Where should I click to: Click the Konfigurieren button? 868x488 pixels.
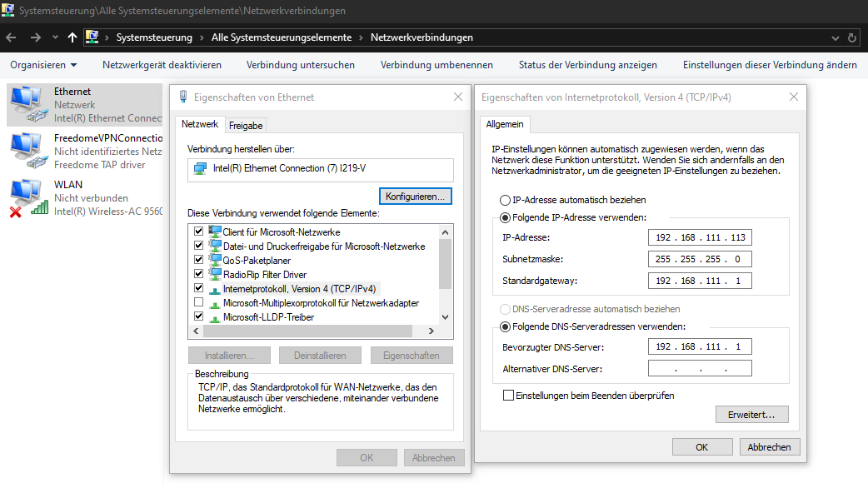[x=415, y=197]
